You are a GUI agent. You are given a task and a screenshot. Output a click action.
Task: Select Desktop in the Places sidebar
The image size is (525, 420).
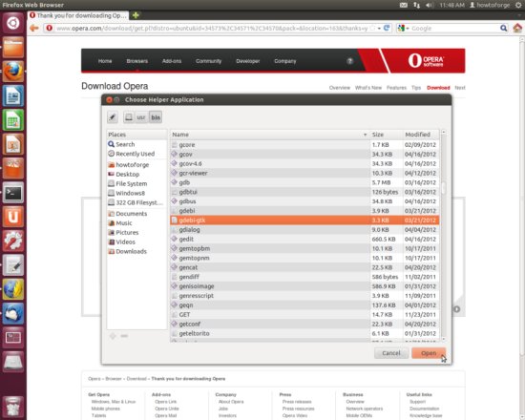136,174
